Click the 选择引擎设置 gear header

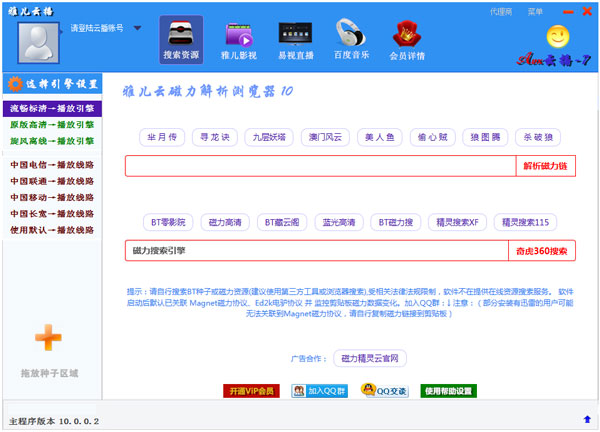[x=52, y=83]
